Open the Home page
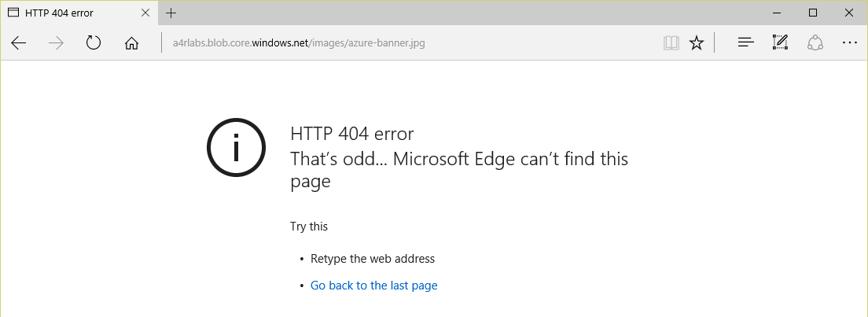The height and width of the screenshot is (317, 868). click(x=132, y=43)
